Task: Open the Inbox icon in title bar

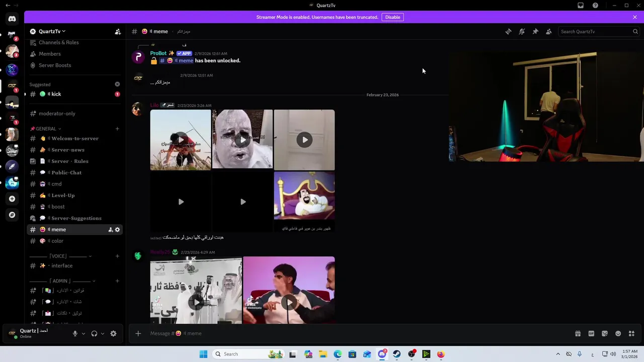Action: pos(581,5)
